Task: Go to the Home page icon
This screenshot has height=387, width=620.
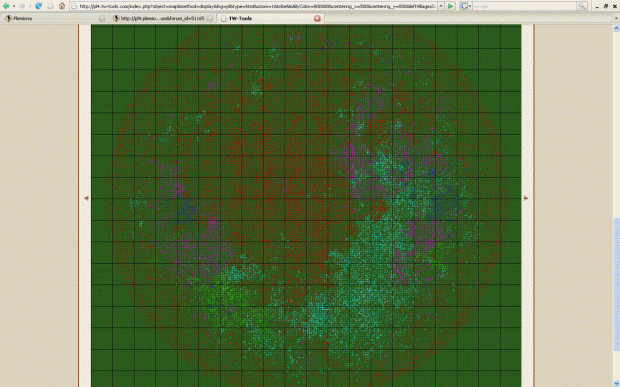Action: 62,6
